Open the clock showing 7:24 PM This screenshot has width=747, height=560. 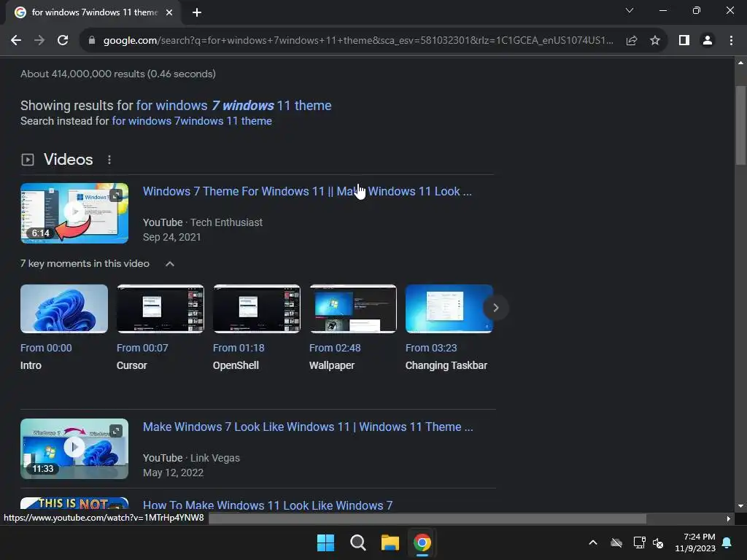pyautogui.click(x=695, y=542)
